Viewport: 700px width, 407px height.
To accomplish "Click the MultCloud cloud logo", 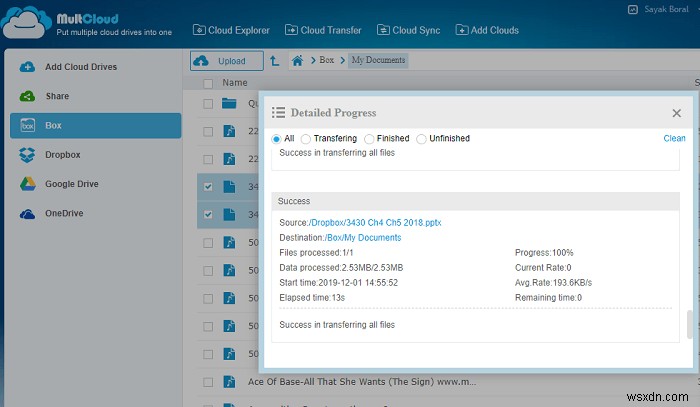I will pos(26,22).
